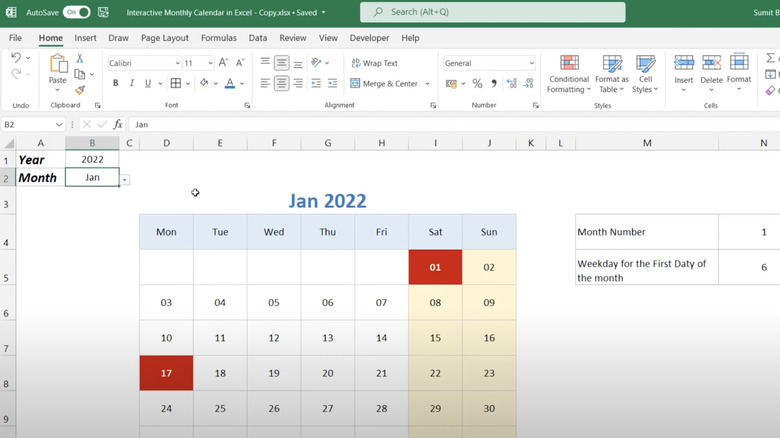Apply Percent Style number format
Screen dimensions: 780x438
tap(477, 84)
